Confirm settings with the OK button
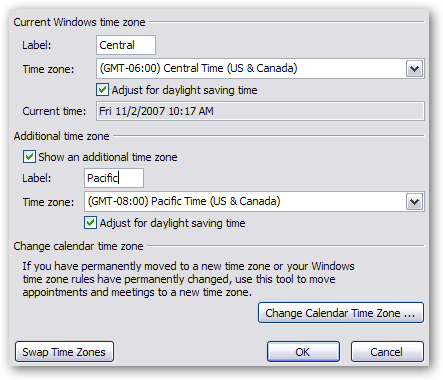This screenshot has height=380, width=443. coord(303,352)
